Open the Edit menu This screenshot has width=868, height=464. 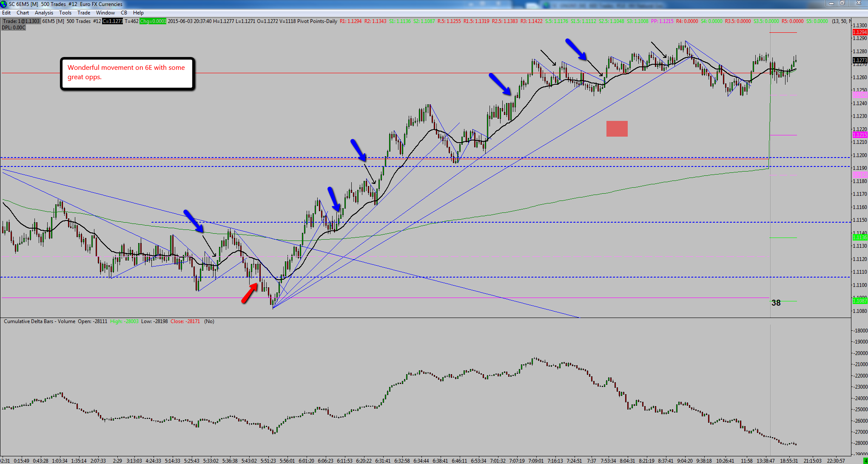pyautogui.click(x=6, y=13)
